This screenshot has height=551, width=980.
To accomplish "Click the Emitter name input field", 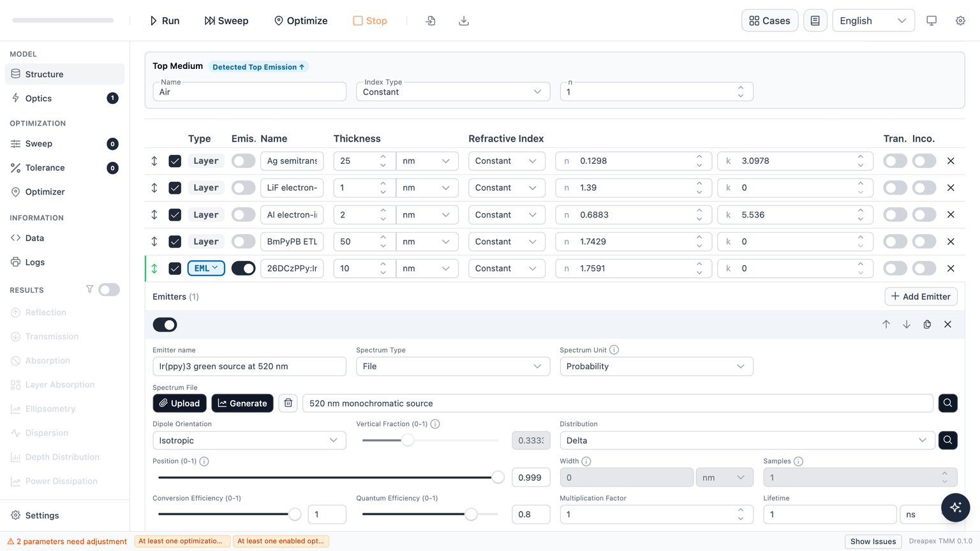I will pos(249,366).
